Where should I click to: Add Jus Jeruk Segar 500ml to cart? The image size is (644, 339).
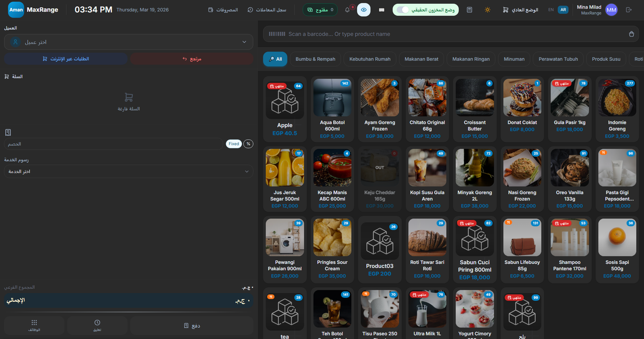[285, 179]
